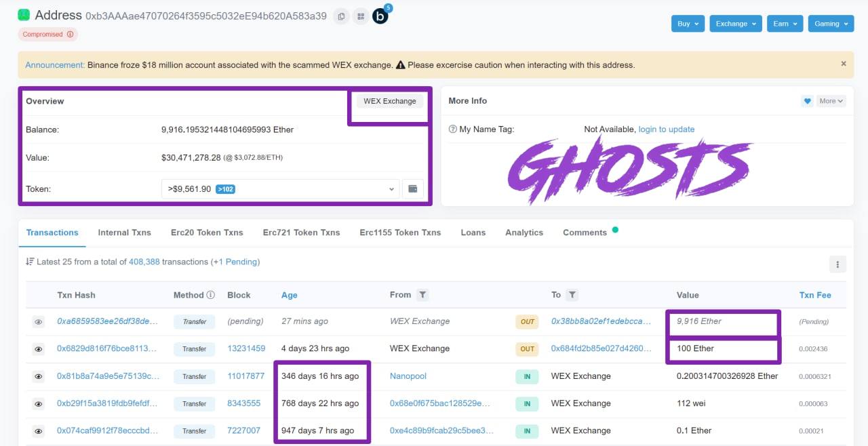The image size is (868, 446).
Task: Switch to the Erc721 Token Txns tab
Action: click(301, 232)
